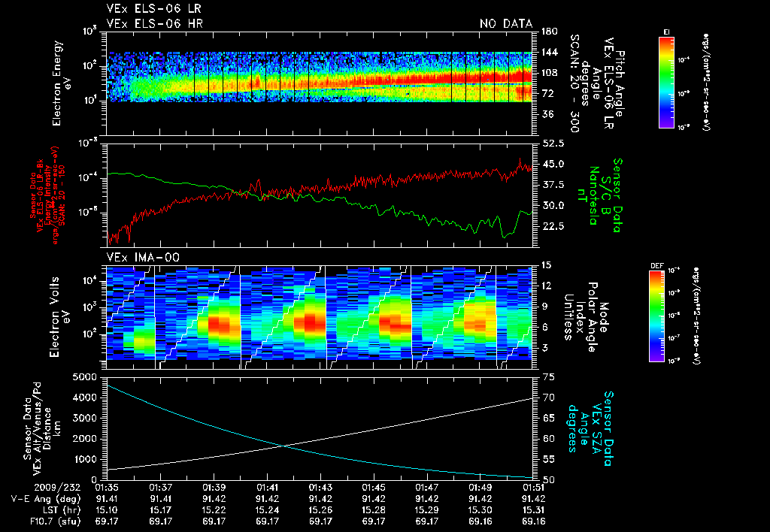Click the 'VEx IMA-00' panel label

(x=143, y=257)
